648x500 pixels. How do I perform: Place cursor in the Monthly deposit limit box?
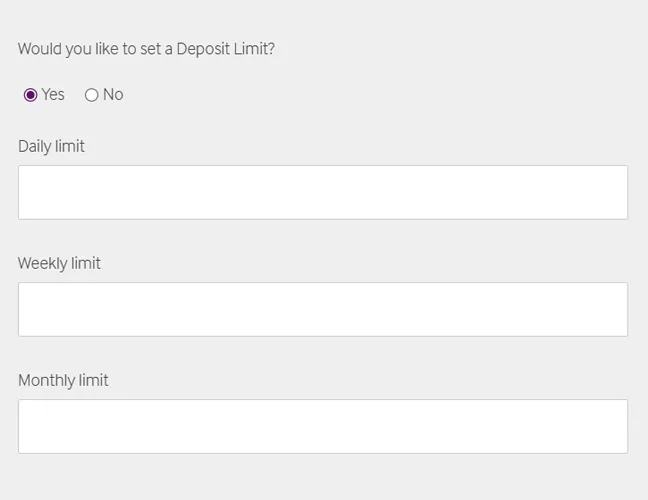pyautogui.click(x=323, y=426)
